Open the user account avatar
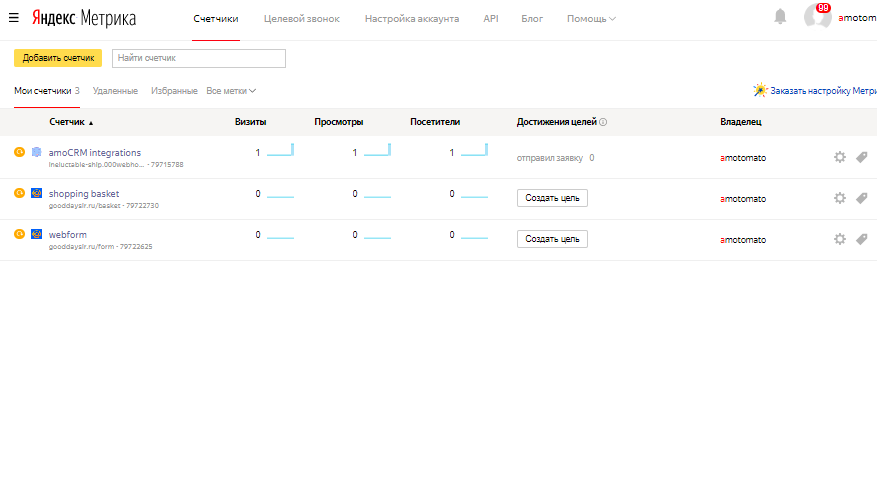This screenshot has width=877, height=495. (817, 18)
